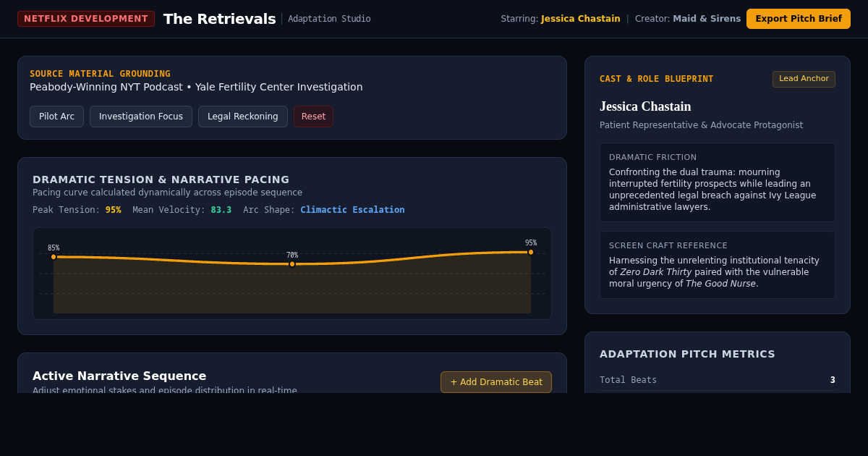The image size is (868, 456).
Task: Click the Cast & Role Blueprint heading
Action: pos(656,79)
